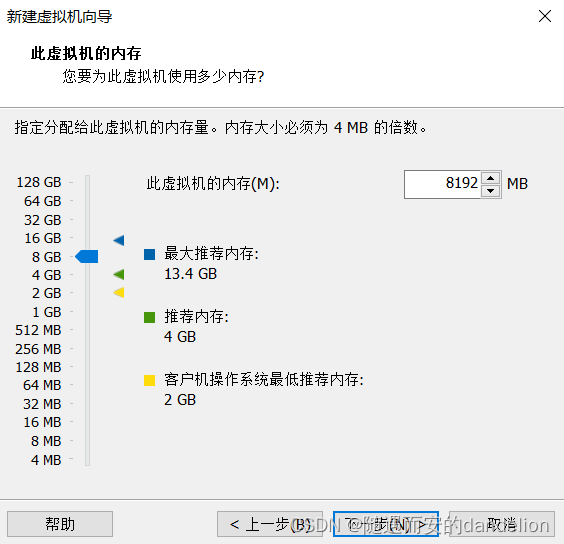Decrease memory with the spinner down arrow
This screenshot has height=544, width=564.
[x=491, y=191]
